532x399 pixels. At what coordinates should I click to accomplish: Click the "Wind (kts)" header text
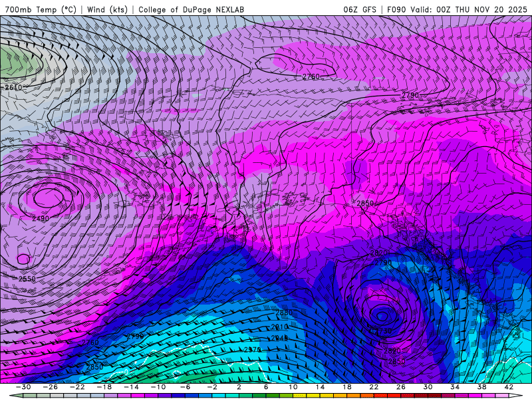(107, 9)
